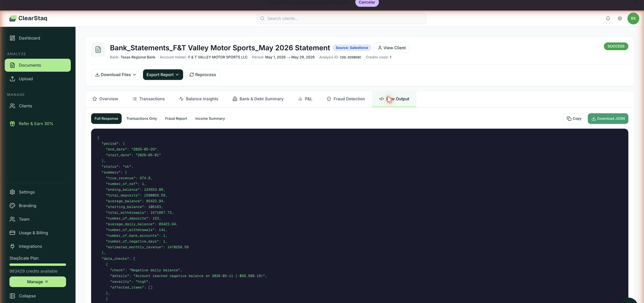The width and height of the screenshot is (644, 303).
Task: Open the settings gear in top bar
Action: [x=620, y=19]
